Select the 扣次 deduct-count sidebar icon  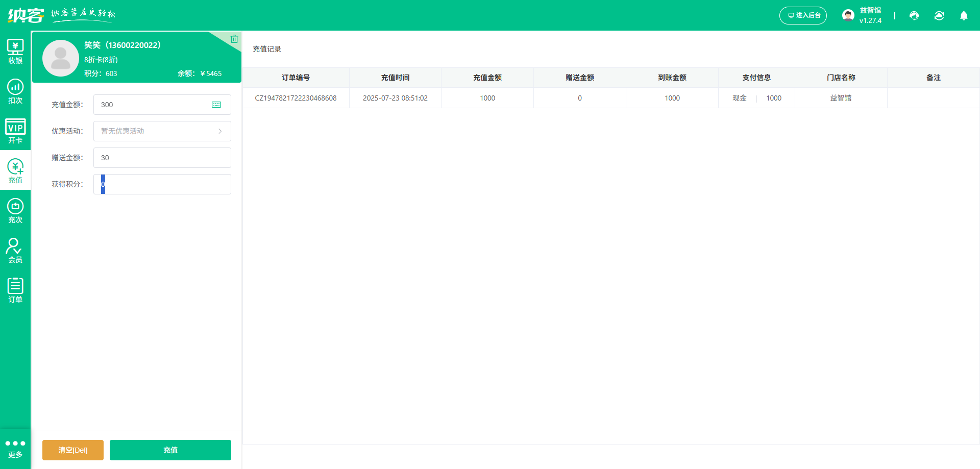[15, 91]
